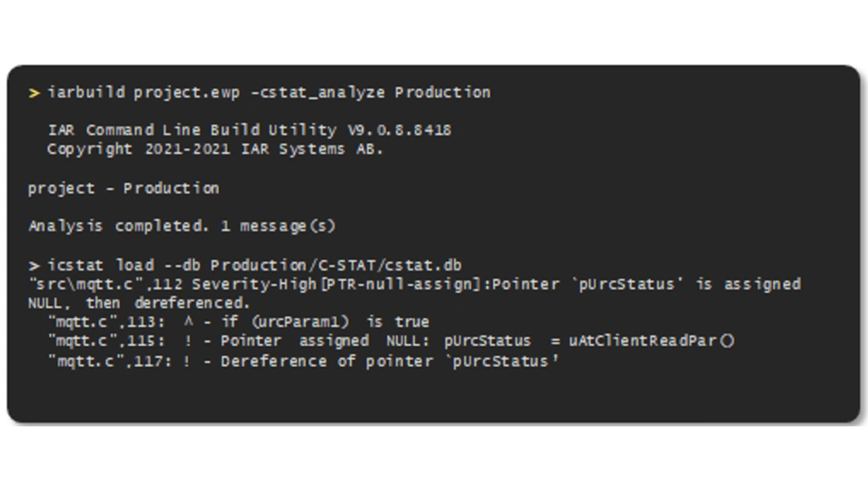Click the prompt arrow before icstat
The height and width of the screenshot is (489, 868).
point(34,265)
